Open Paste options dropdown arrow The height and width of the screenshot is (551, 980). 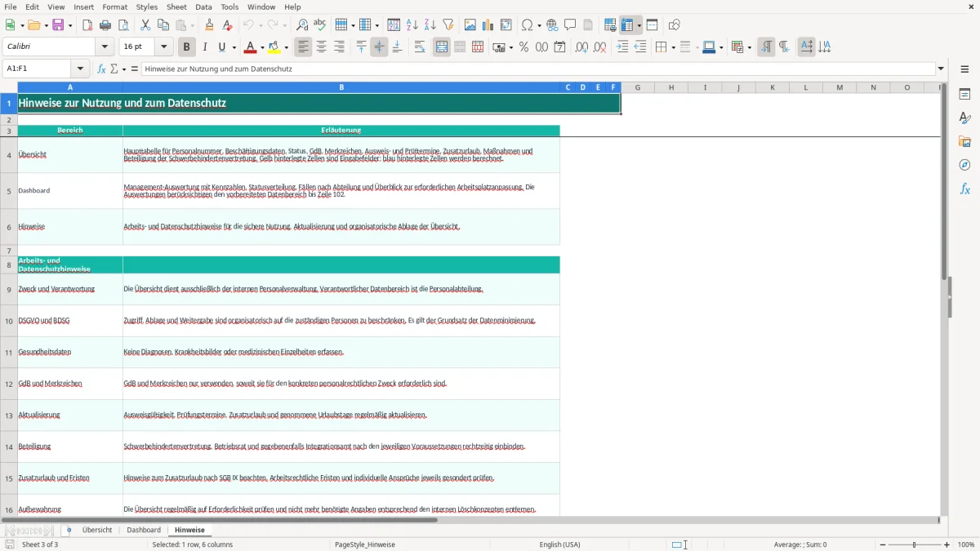click(x=193, y=25)
